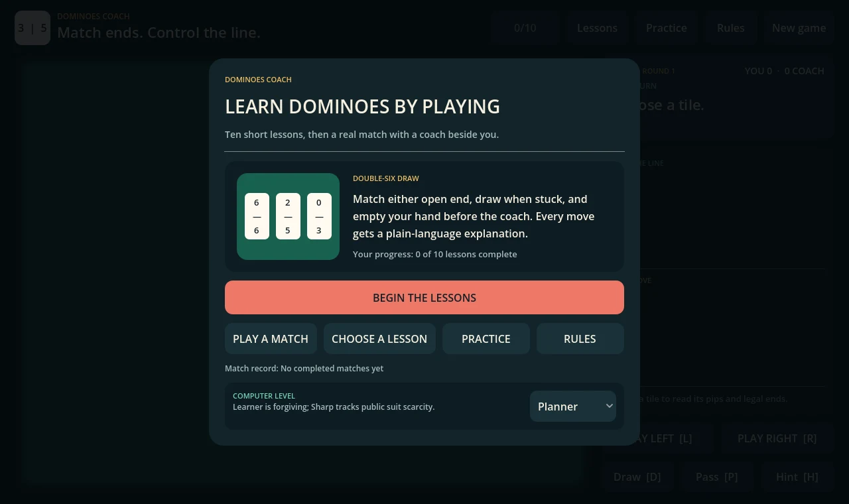Start a game with Play a Match
849x504 pixels.
pos(271,339)
